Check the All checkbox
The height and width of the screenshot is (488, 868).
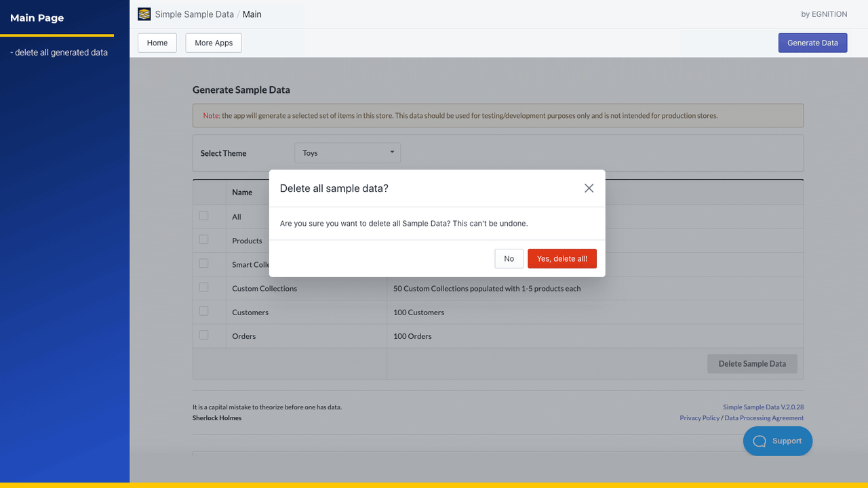coord(203,215)
